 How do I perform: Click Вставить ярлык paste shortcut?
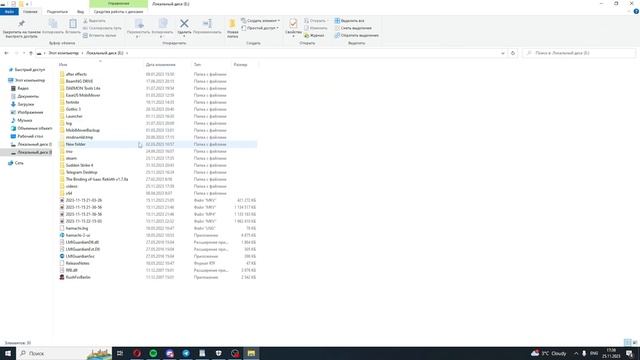point(100,36)
